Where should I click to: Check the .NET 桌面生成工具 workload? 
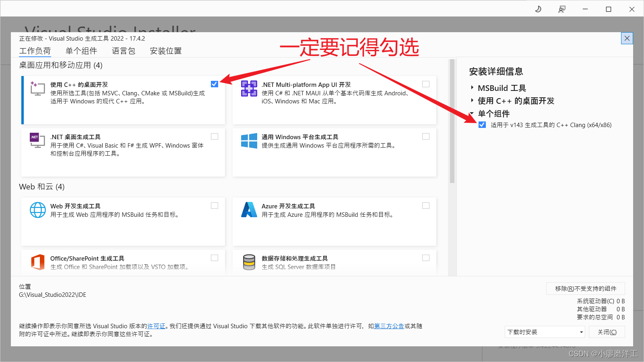pyautogui.click(x=215, y=136)
